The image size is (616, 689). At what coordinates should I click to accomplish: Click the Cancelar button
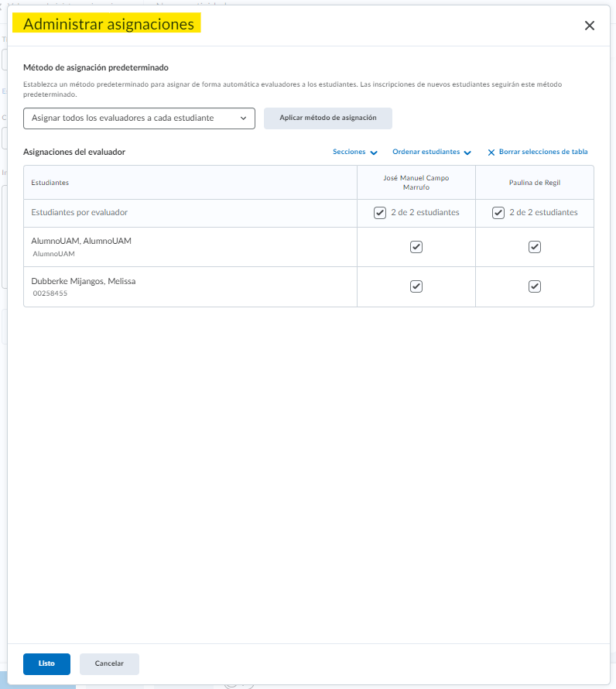tap(109, 664)
